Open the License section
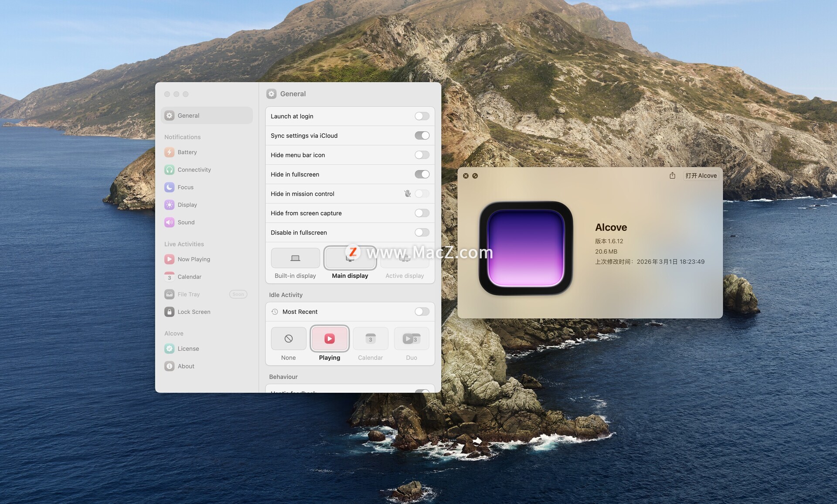 point(188,349)
